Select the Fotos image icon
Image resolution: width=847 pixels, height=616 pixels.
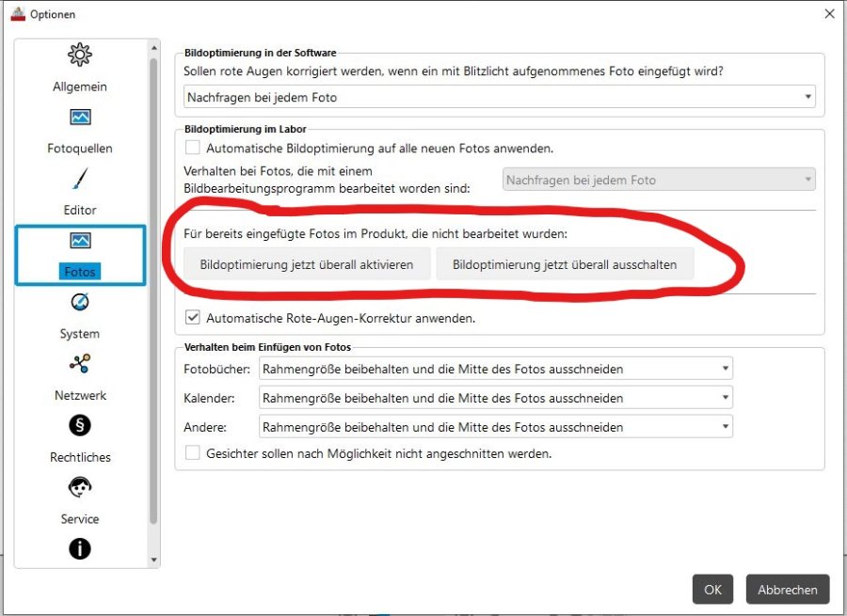click(80, 240)
